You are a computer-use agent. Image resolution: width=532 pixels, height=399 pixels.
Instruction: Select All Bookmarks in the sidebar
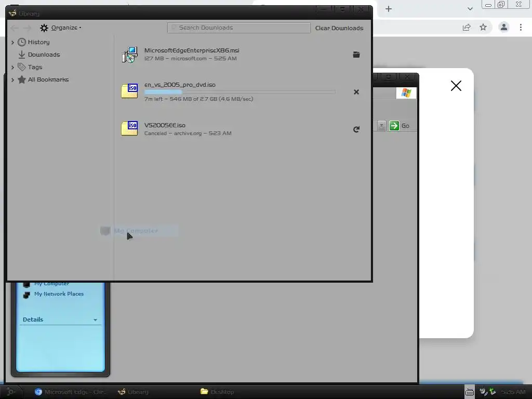(48, 79)
